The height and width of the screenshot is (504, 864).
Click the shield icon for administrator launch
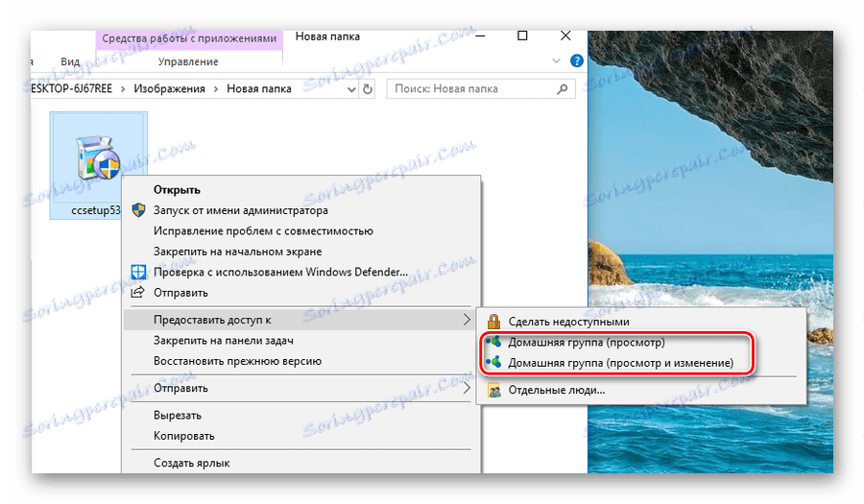tap(138, 210)
